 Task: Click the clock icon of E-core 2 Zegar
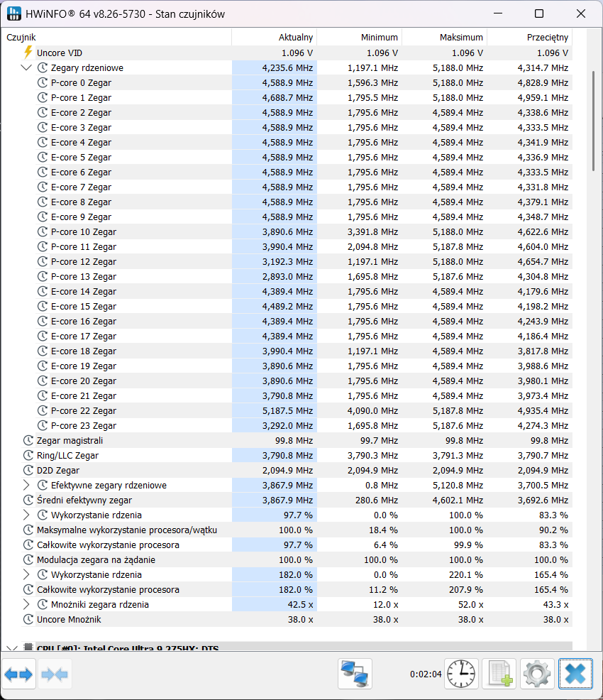click(x=43, y=112)
